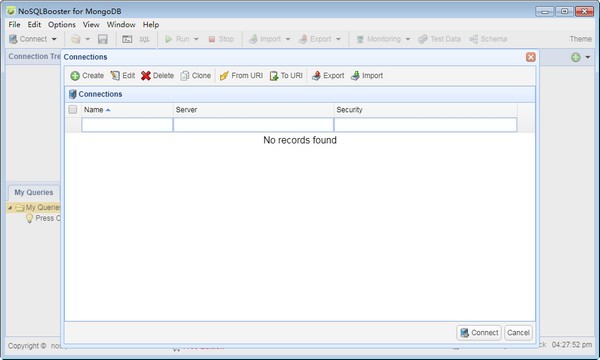Import connections from the dialog toolbar
The height and width of the screenshot is (360, 600).
[367, 76]
